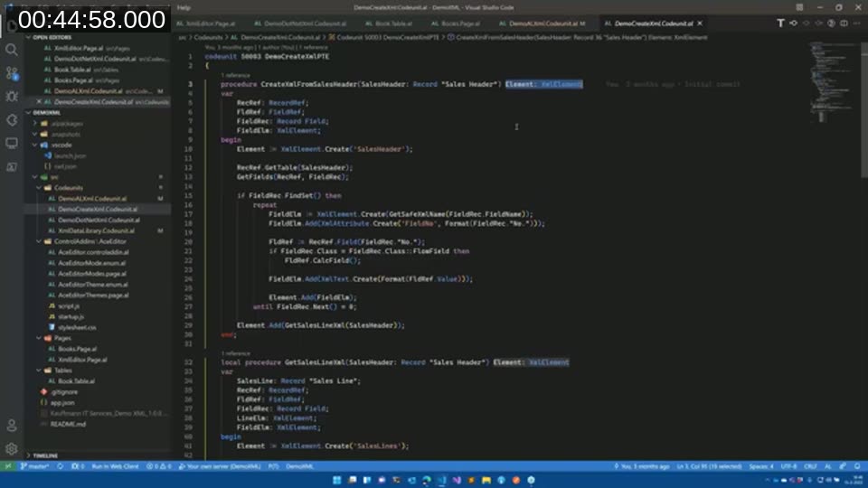
Task: Collapse the Tables folder in explorer
Action: pyautogui.click(x=62, y=371)
